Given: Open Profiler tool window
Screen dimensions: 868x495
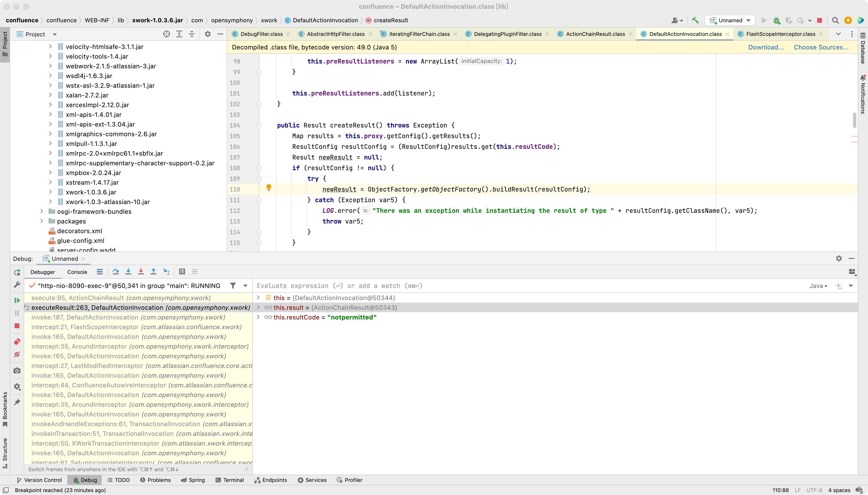Looking at the screenshot, I should (349, 480).
